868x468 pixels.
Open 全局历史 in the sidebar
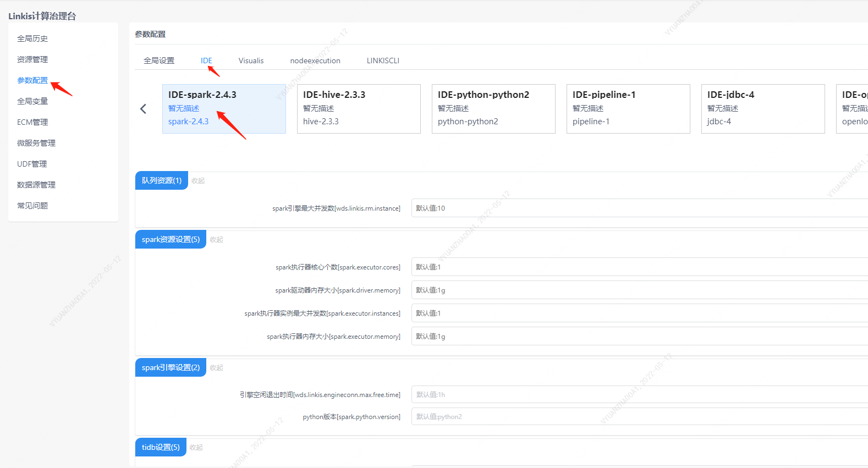(32, 38)
